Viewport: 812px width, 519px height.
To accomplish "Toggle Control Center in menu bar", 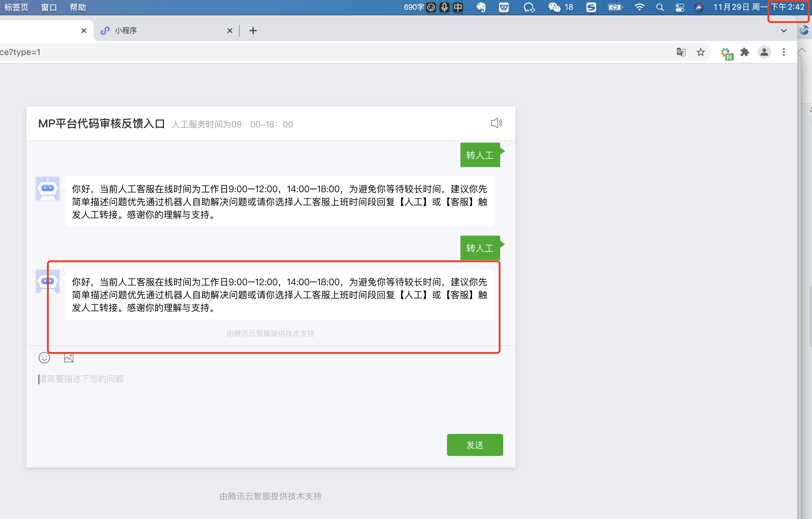I will point(680,7).
